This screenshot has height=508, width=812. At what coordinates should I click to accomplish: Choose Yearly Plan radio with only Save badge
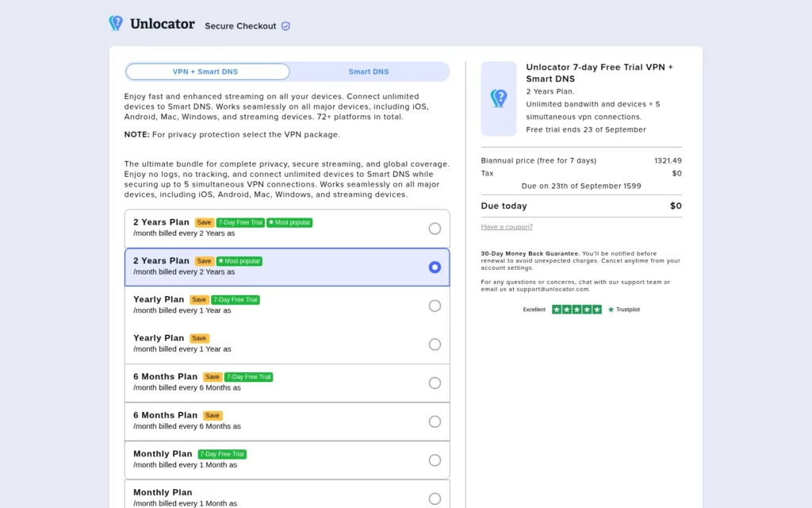435,344
